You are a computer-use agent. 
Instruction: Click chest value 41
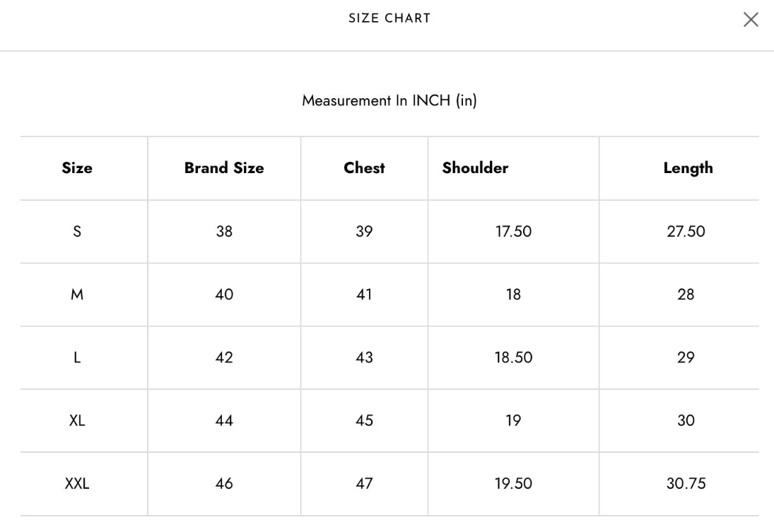click(364, 294)
